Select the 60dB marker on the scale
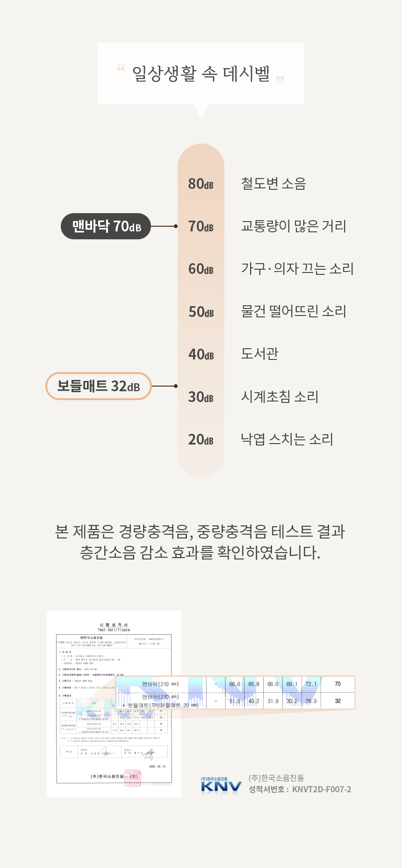402x868 pixels. coord(201,269)
